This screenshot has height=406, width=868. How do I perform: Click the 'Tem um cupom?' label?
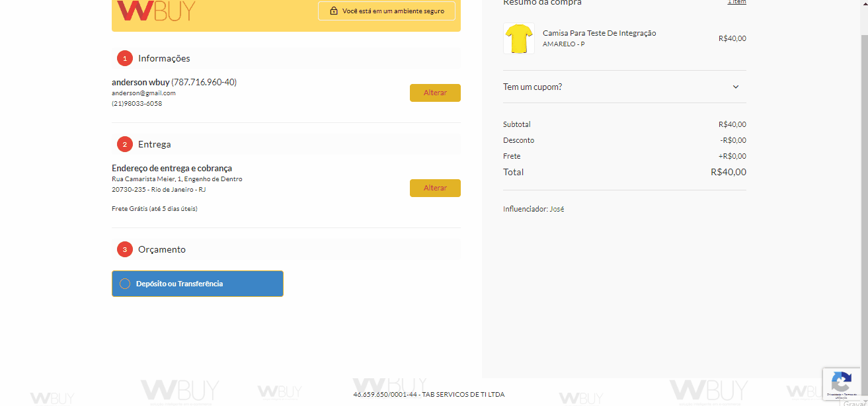click(533, 87)
